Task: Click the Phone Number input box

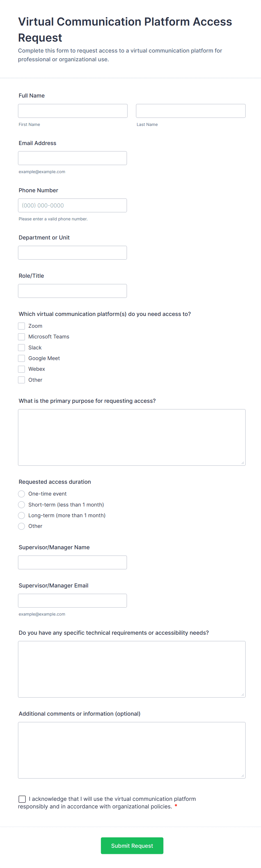Action: (x=72, y=205)
